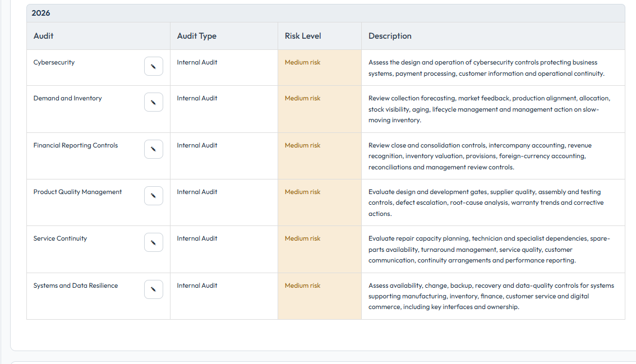Screen dimensions: 636x364
Task: Select Medium risk in Financial Reporting Controls row
Action: pyautogui.click(x=303, y=145)
